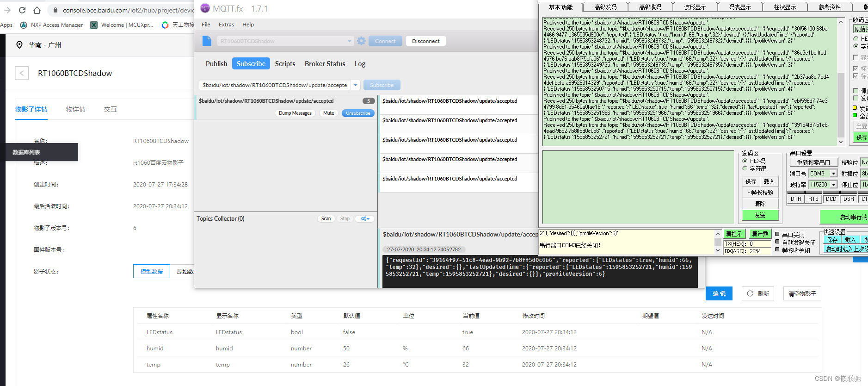Image resolution: width=868 pixels, height=386 pixels.
Task: Open the Welcome MCUXpresso bookmark
Action: pos(122,25)
